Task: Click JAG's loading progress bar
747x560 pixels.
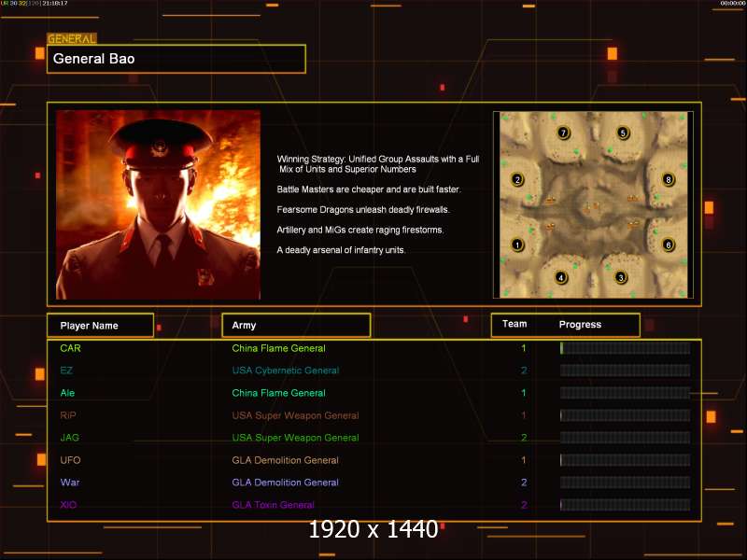Action: click(625, 438)
